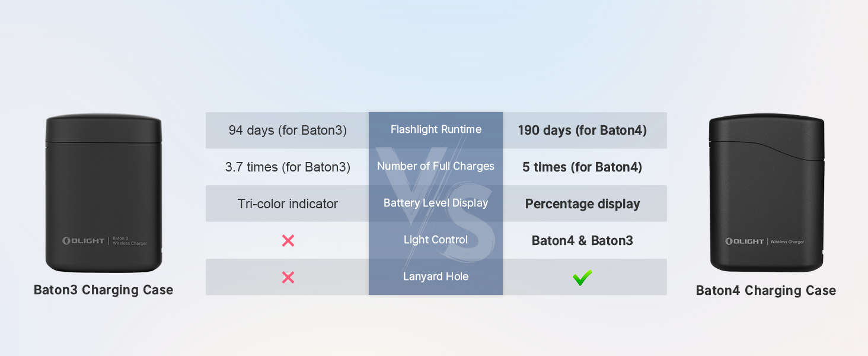
Task: Click the Light Control row header
Action: 436,240
